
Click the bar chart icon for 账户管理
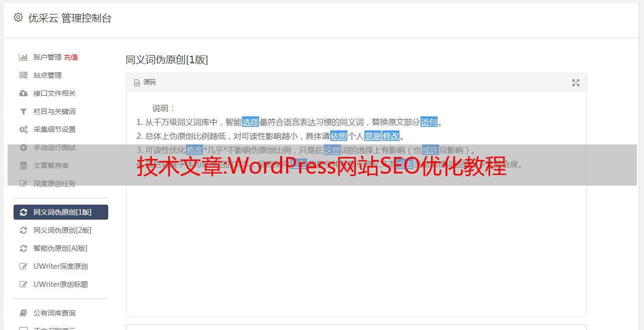23,57
